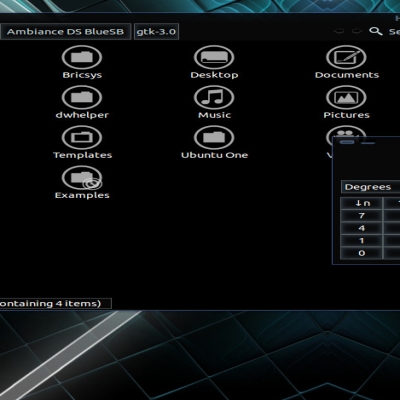This screenshot has height=400, width=400.
Task: Click the calculator 7 key
Action: [x=361, y=216]
